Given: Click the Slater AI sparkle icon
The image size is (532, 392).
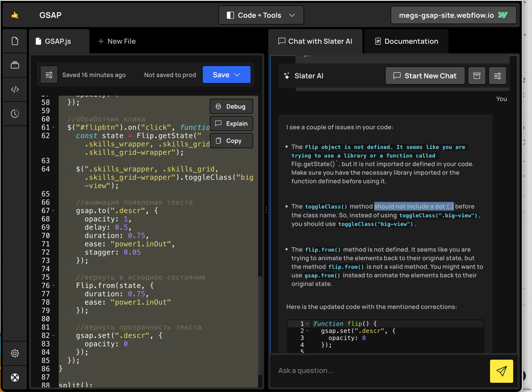Looking at the screenshot, I should click(x=287, y=76).
